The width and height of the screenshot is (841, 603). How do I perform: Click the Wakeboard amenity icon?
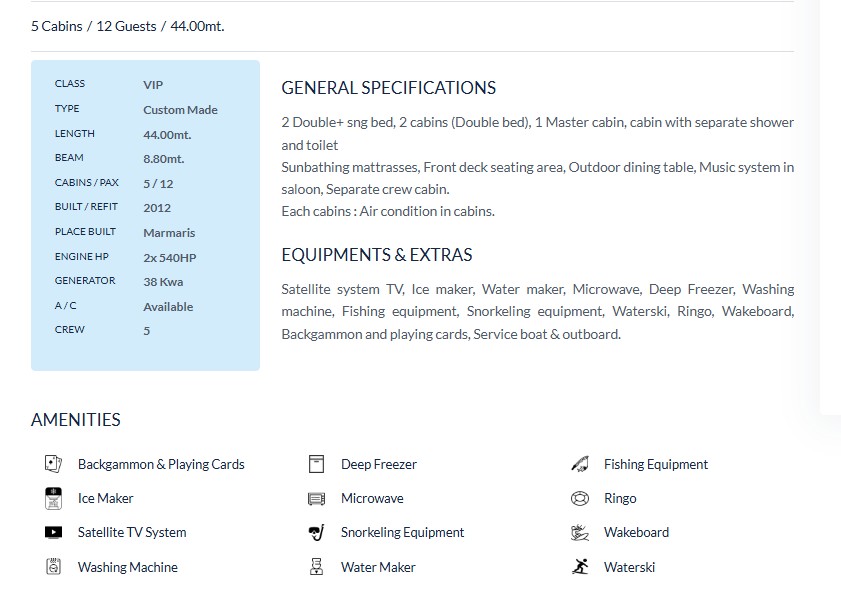[x=580, y=533]
